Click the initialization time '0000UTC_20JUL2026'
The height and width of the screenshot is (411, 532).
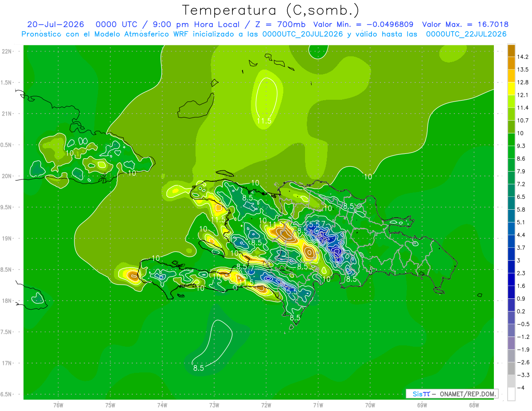(302, 34)
